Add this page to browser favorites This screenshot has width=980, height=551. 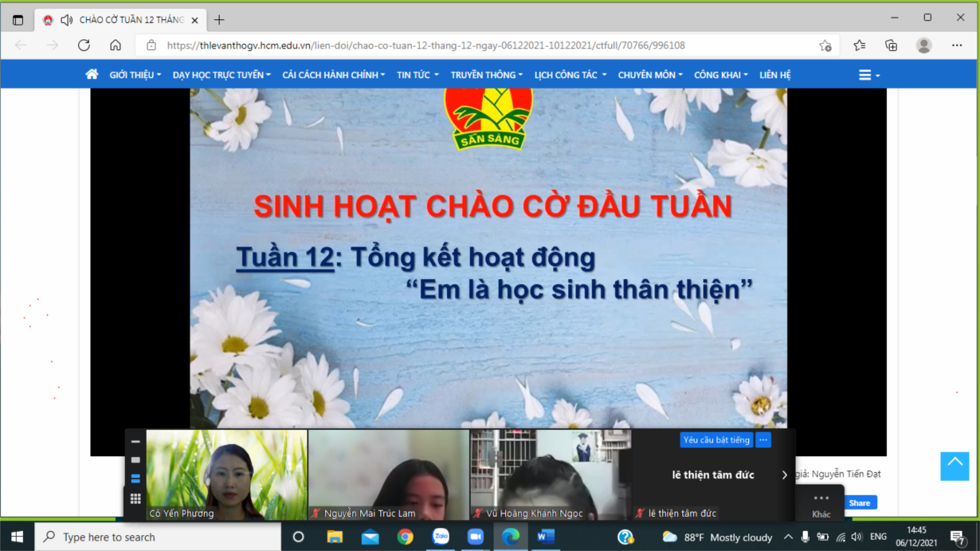tap(825, 45)
